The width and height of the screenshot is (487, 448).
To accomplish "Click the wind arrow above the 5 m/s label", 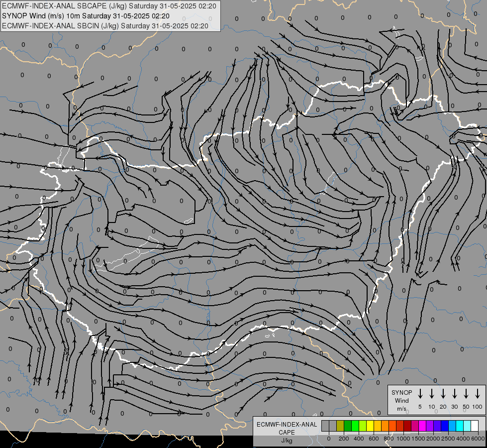I will click(x=420, y=394).
